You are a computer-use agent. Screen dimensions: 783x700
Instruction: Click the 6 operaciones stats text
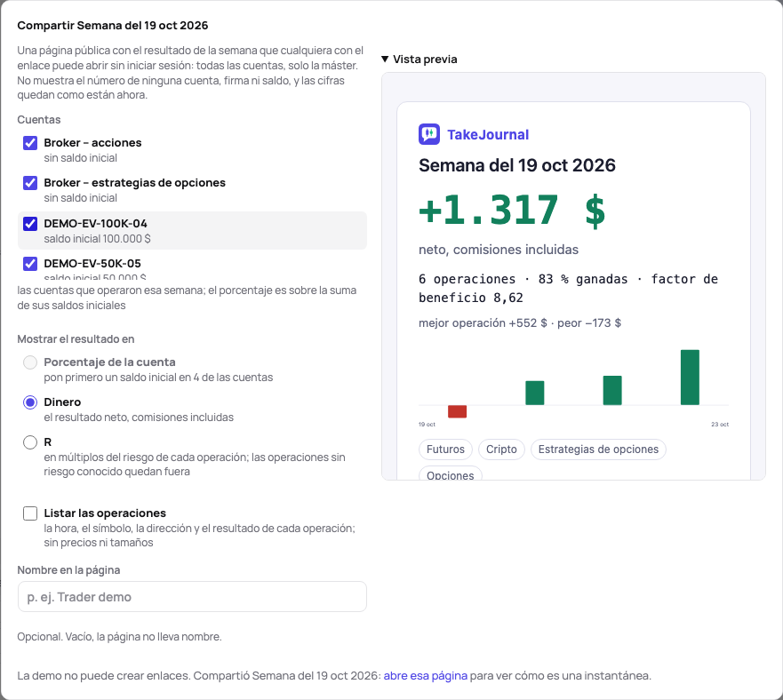tap(568, 289)
